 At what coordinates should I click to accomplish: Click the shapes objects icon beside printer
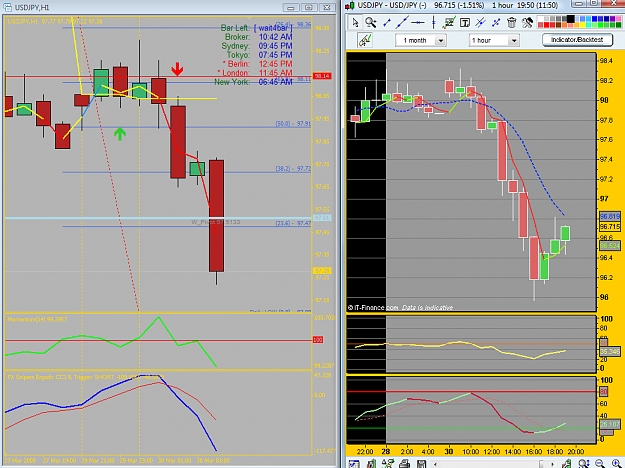pos(387,464)
